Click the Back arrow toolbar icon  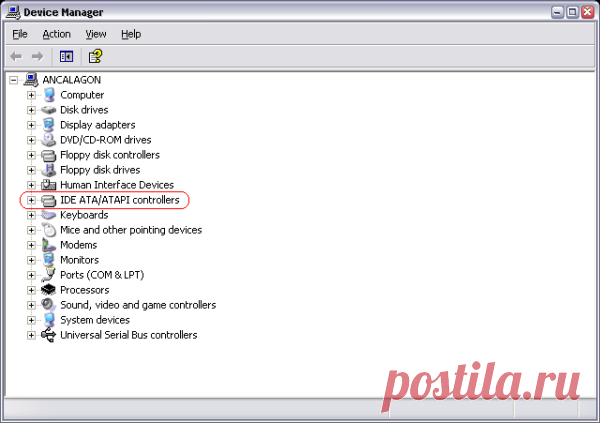(x=16, y=57)
